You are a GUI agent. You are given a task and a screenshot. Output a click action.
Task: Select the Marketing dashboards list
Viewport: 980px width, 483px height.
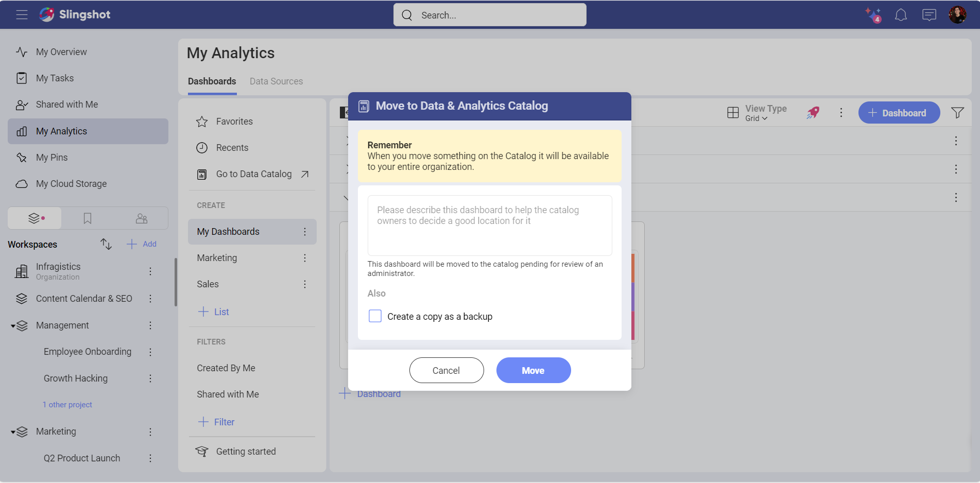(217, 258)
